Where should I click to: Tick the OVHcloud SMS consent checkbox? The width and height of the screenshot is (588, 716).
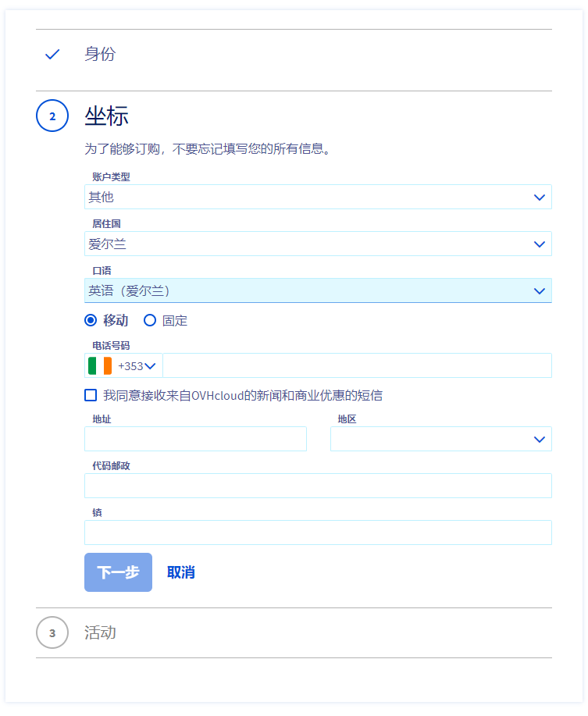pyautogui.click(x=91, y=395)
